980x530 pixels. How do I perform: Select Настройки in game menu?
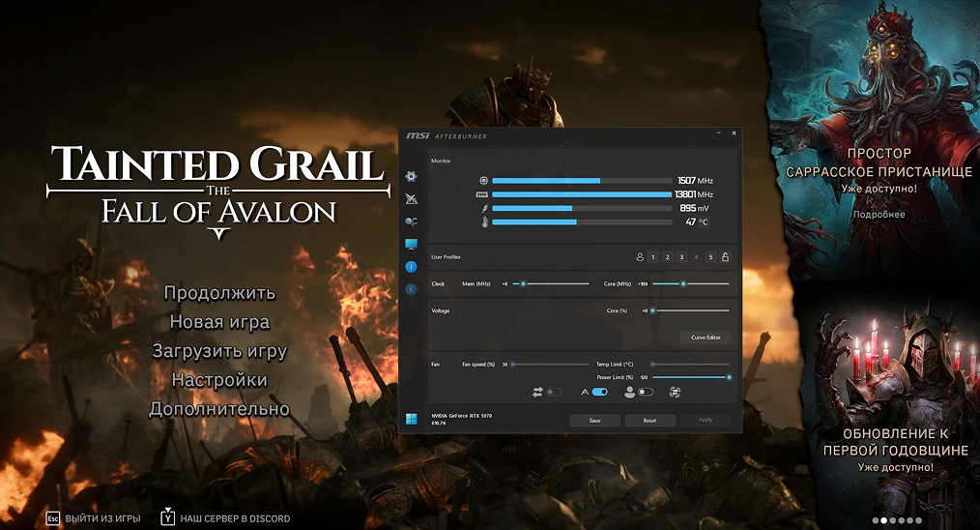(x=219, y=380)
